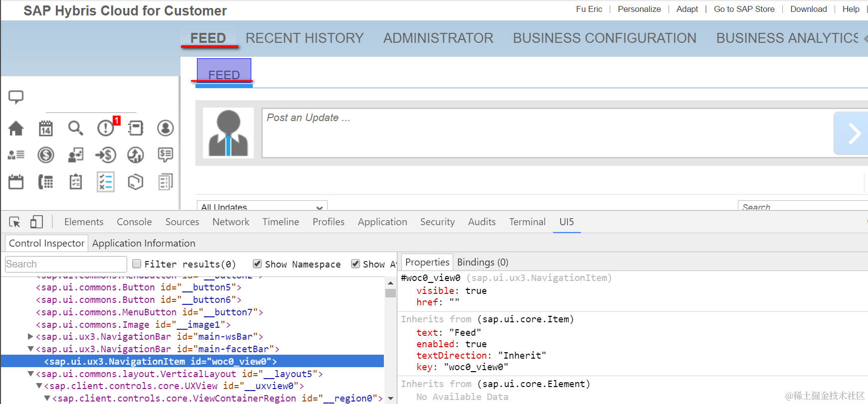Viewport: 868px width, 404px height.
Task: Click Go to SAP Store link
Action: click(x=744, y=9)
